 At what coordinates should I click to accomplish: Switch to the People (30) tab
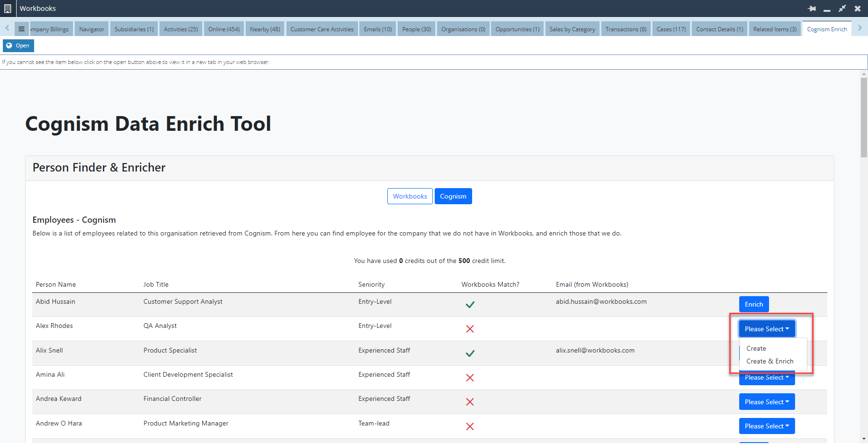click(416, 29)
